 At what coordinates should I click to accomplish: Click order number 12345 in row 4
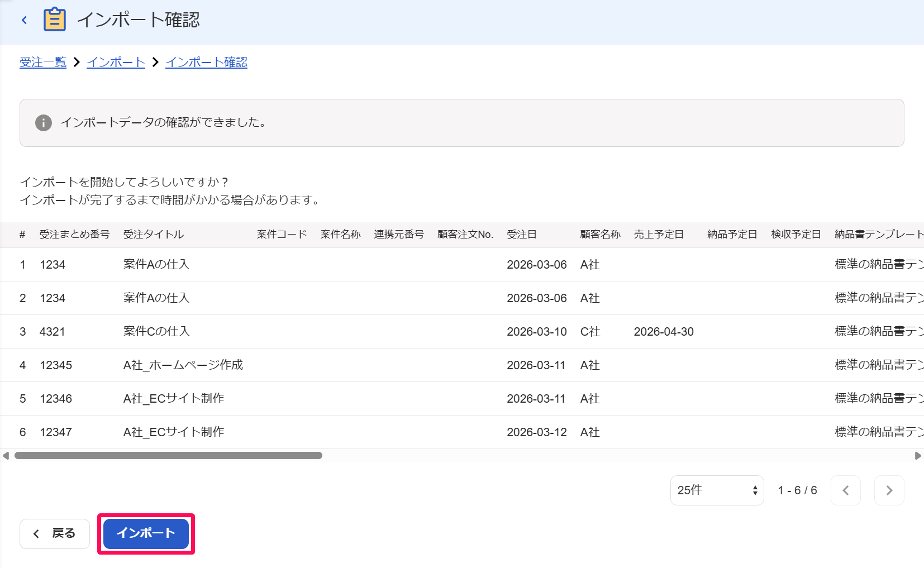coord(56,365)
